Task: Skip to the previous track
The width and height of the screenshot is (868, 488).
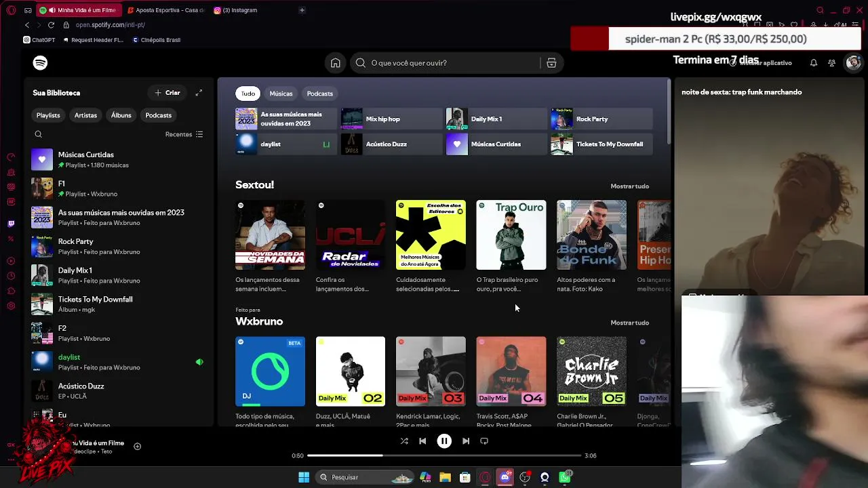Action: [422, 441]
